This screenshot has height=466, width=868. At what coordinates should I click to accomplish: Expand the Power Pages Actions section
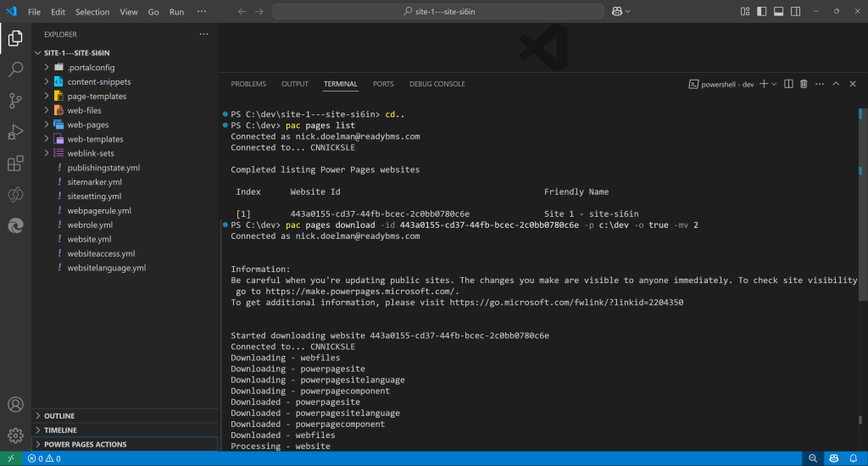85,444
